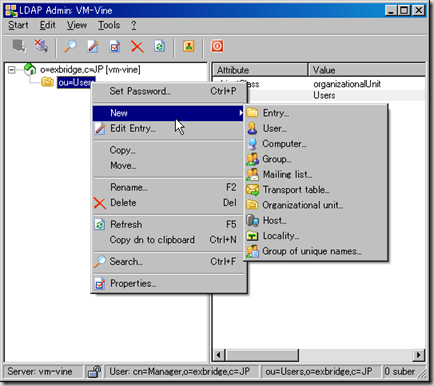Open the Edit menu

(x=47, y=25)
